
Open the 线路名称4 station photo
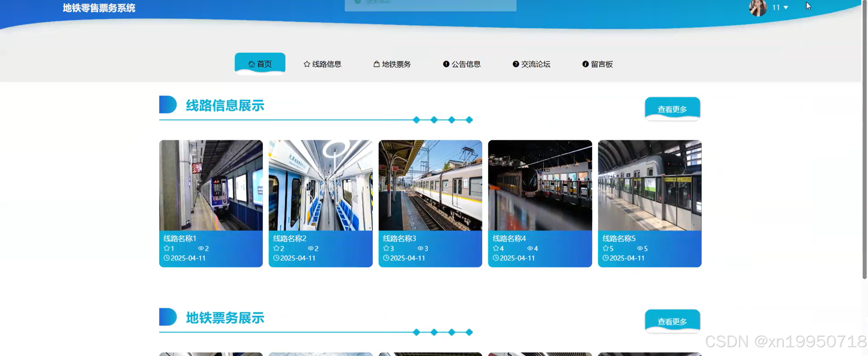point(540,185)
